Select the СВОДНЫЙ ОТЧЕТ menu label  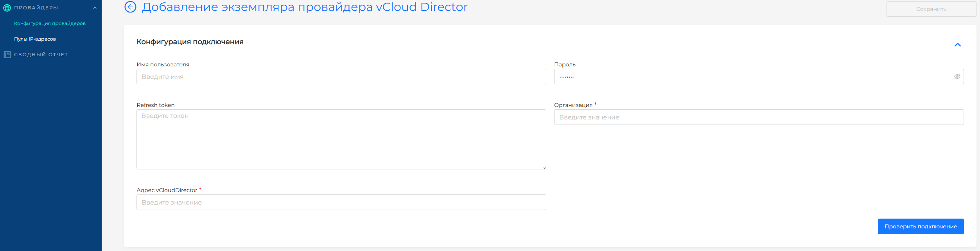coord(41,55)
